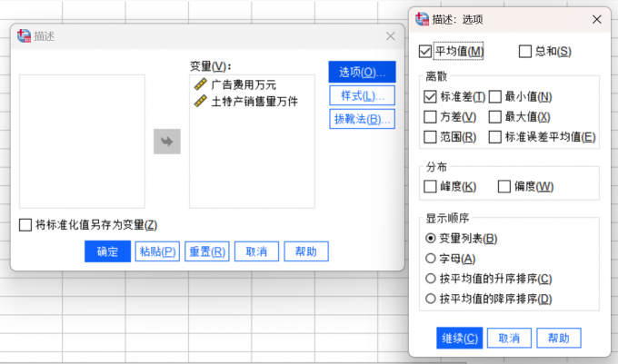Enable 将标准化值另存为变量(Z) checkbox
The width and height of the screenshot is (618, 364).
tap(25, 225)
